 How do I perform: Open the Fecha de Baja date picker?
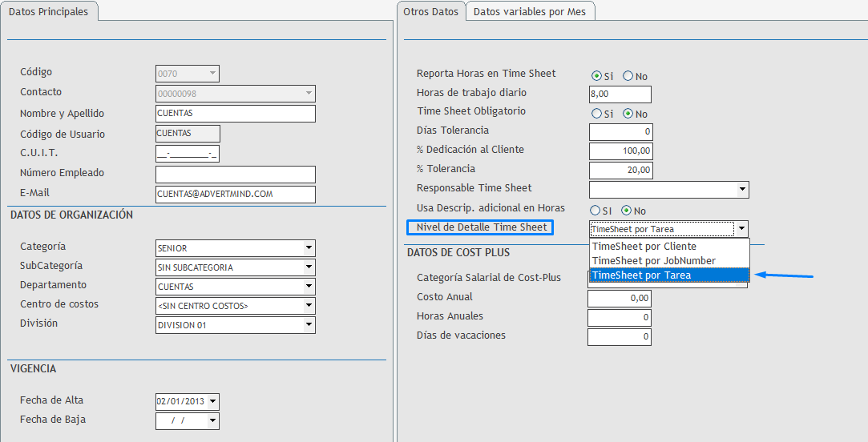coord(212,421)
